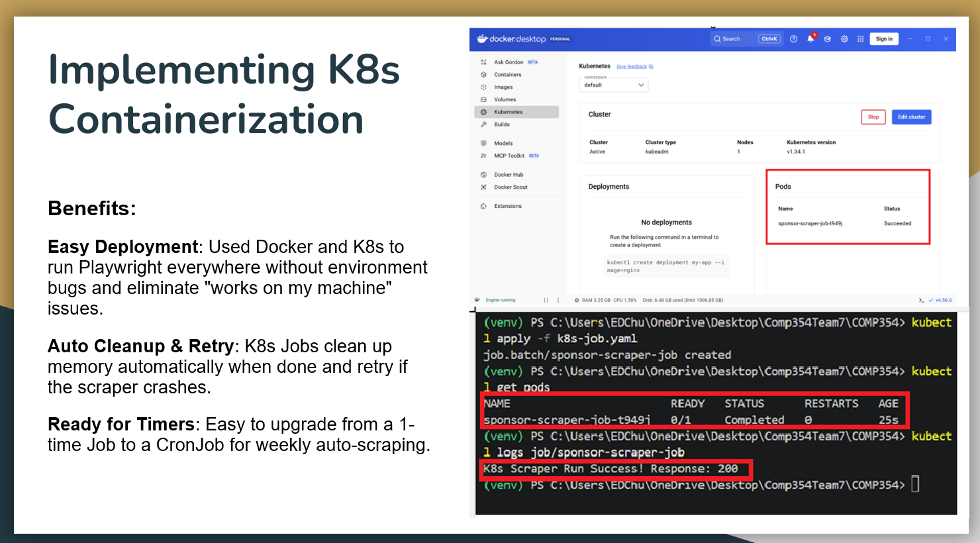
Task: Click the Pods Status column header
Action: coord(892,209)
